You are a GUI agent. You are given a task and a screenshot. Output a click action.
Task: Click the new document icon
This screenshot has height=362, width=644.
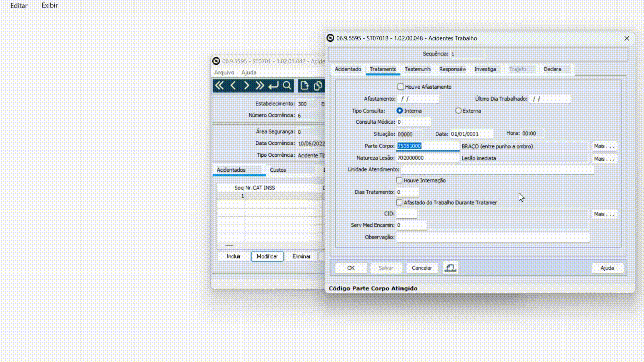304,86
